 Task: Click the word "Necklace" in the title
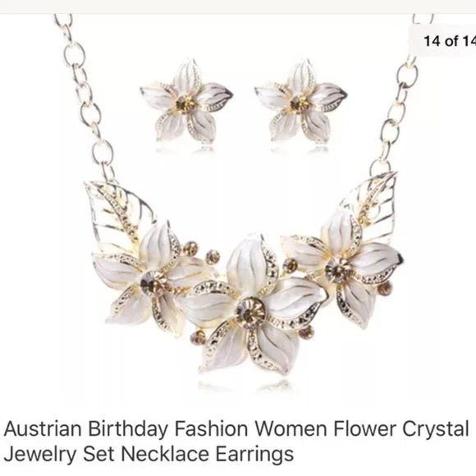click(165, 455)
